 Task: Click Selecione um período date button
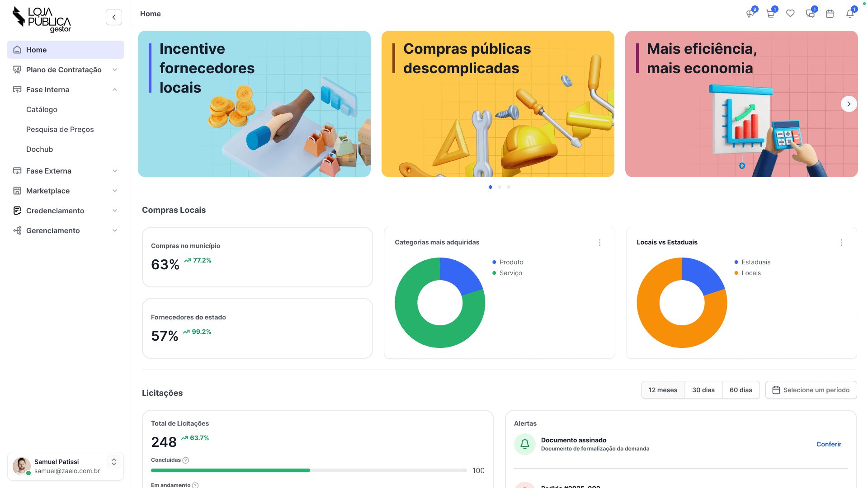click(x=811, y=390)
